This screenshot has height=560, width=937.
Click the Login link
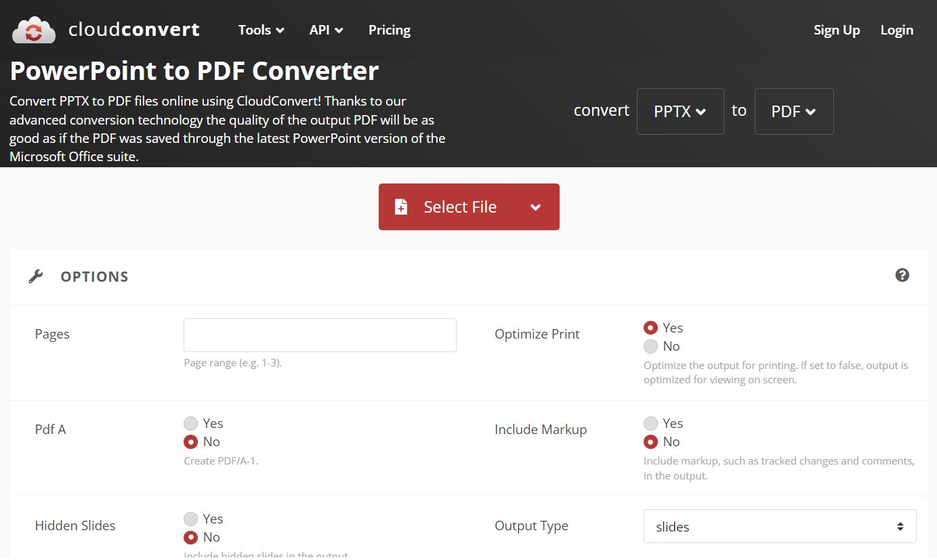pyautogui.click(x=897, y=30)
